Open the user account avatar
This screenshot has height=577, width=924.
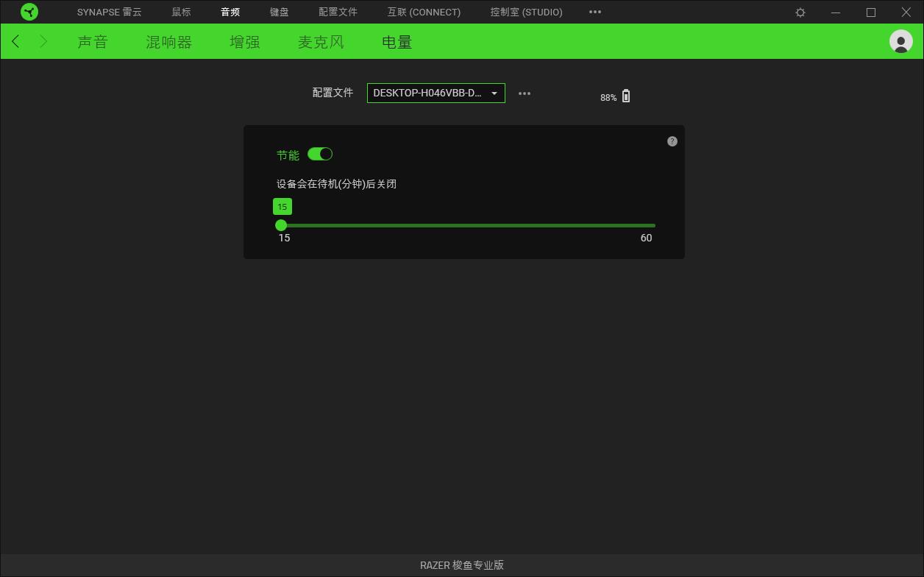[x=901, y=41]
